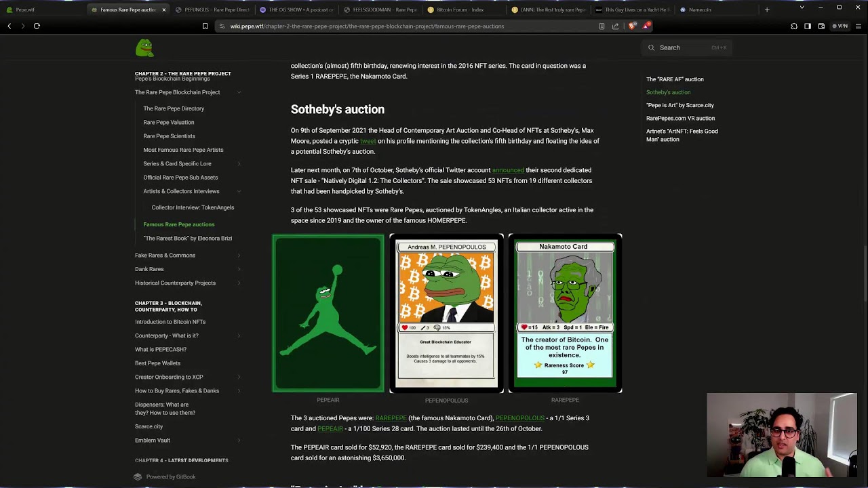868x488 pixels.
Task: Select Famous Rare Pepe auctions in sidebar
Action: pos(179,224)
